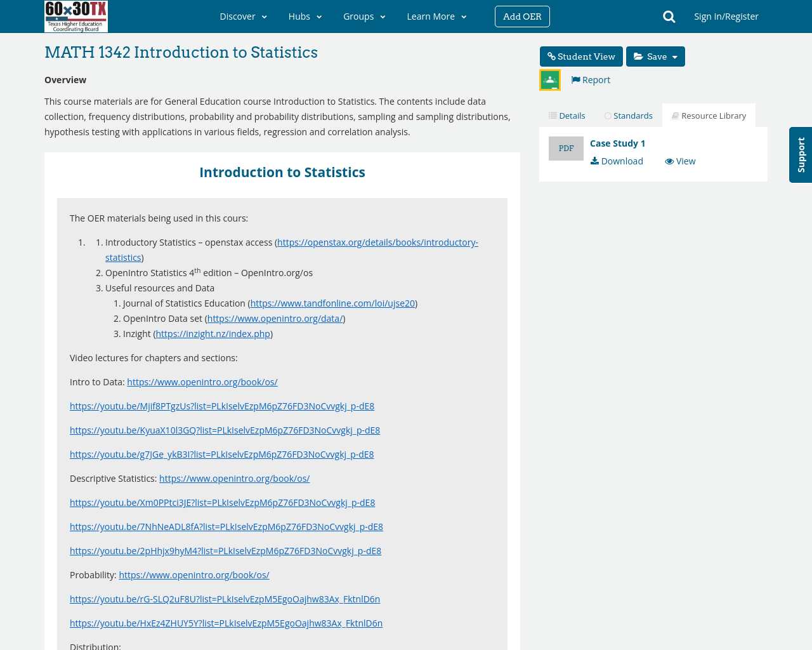The width and height of the screenshot is (812, 650).
Task: Open the Sign In/Register link
Action: (x=726, y=17)
